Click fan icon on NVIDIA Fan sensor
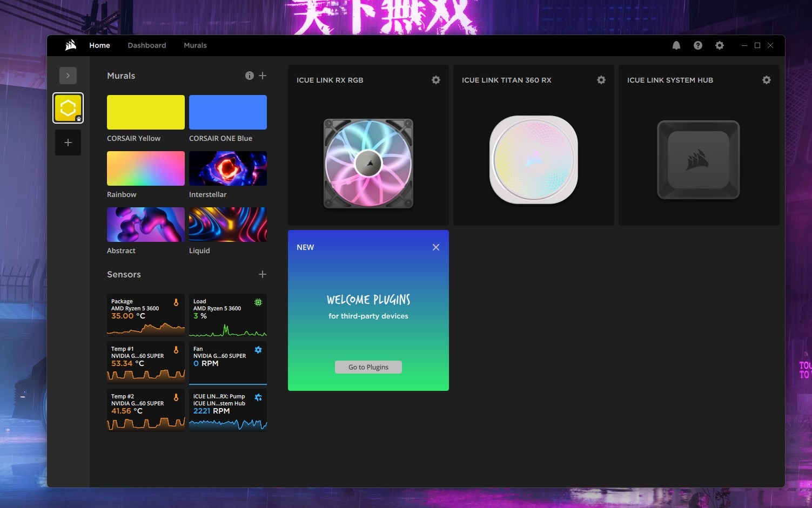 tap(258, 350)
